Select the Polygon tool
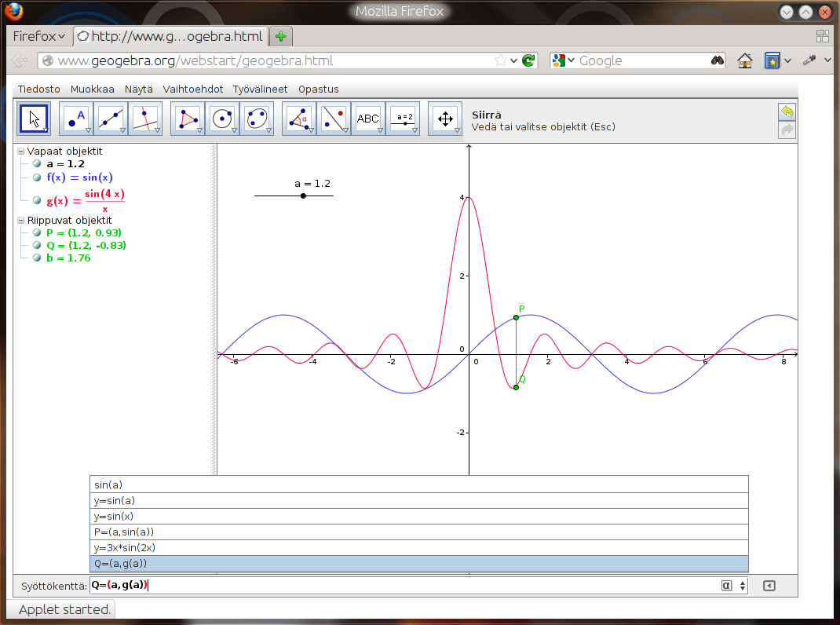The height and width of the screenshot is (625, 840). point(188,119)
